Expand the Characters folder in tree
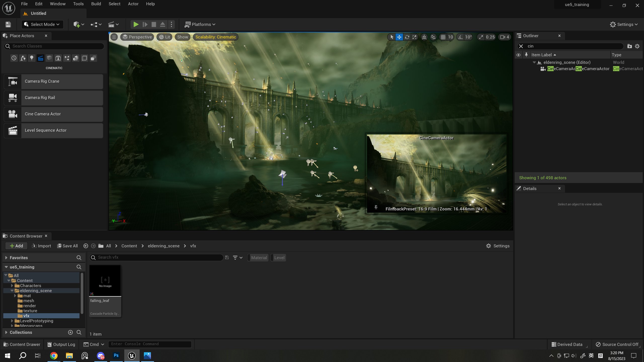Image resolution: width=644 pixels, height=362 pixels. 12,286
